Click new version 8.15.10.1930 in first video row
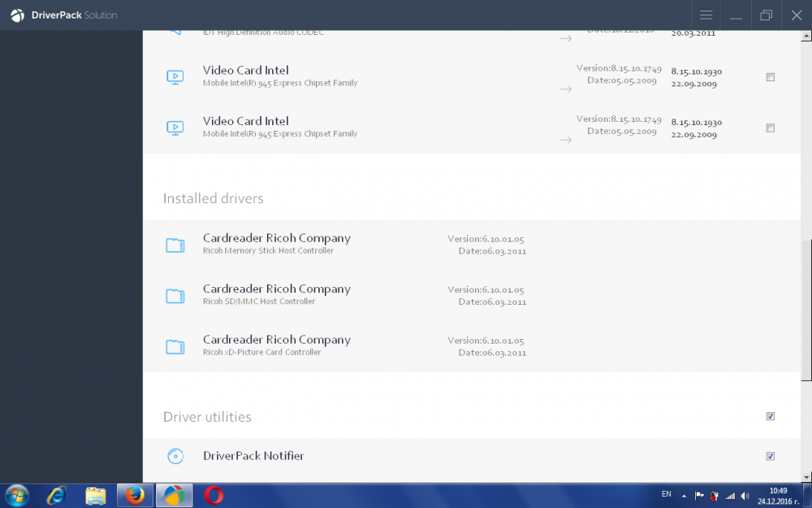This screenshot has width=812, height=508. click(696, 72)
